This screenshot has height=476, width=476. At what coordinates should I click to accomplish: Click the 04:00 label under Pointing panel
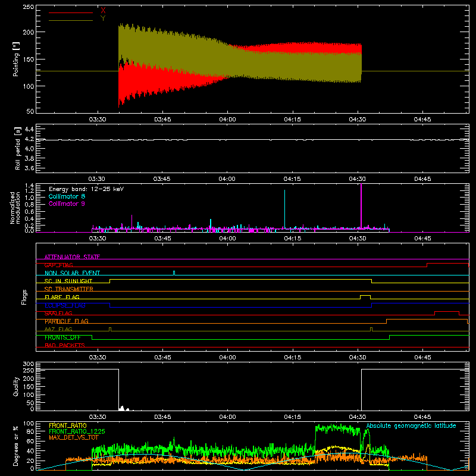(x=227, y=120)
